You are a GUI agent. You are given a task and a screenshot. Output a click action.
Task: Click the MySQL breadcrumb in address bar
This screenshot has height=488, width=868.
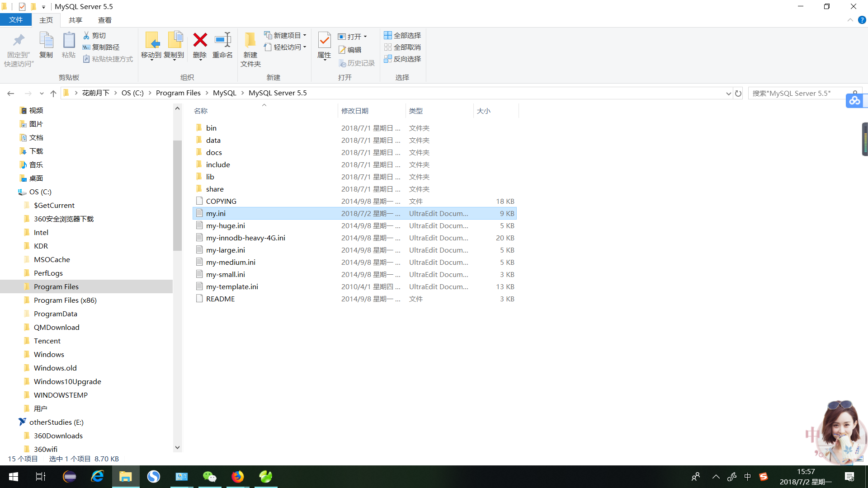(225, 93)
